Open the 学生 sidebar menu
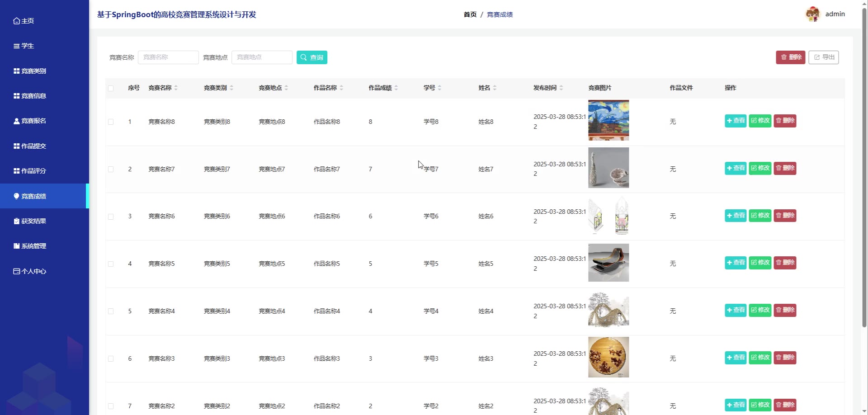The width and height of the screenshot is (868, 415). (x=44, y=46)
